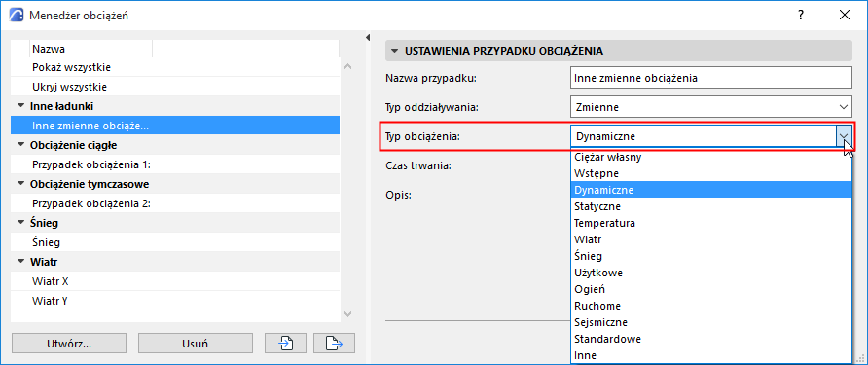Screen dimensions: 868x365
Task: Select Przypadek obciążenia 2: row
Action: point(175,203)
